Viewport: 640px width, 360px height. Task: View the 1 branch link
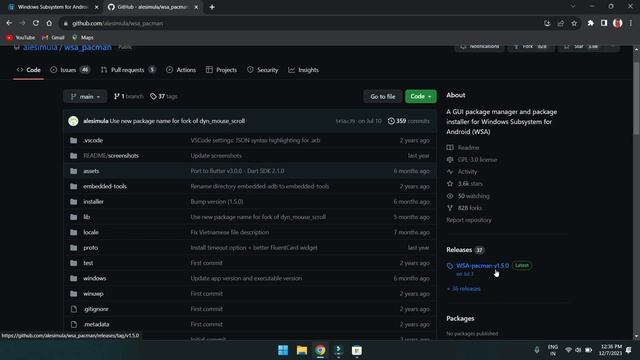pos(129,96)
